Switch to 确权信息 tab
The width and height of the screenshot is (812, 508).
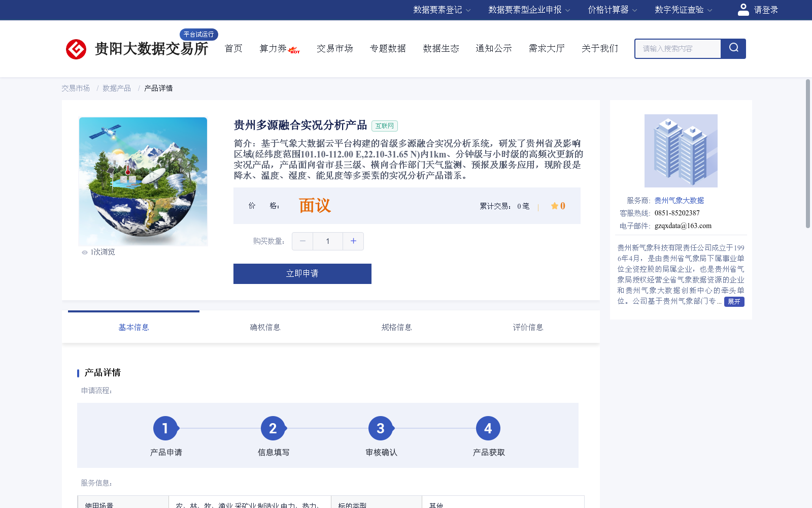click(265, 327)
